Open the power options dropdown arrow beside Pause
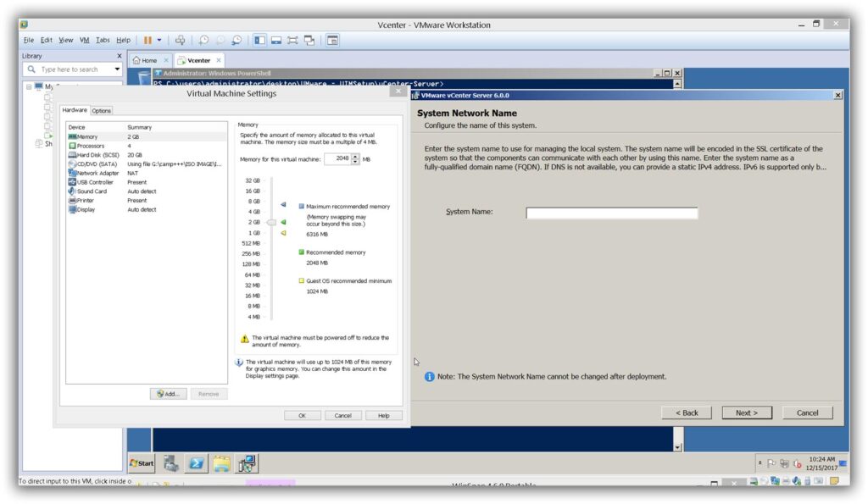868x504 pixels. 159,40
